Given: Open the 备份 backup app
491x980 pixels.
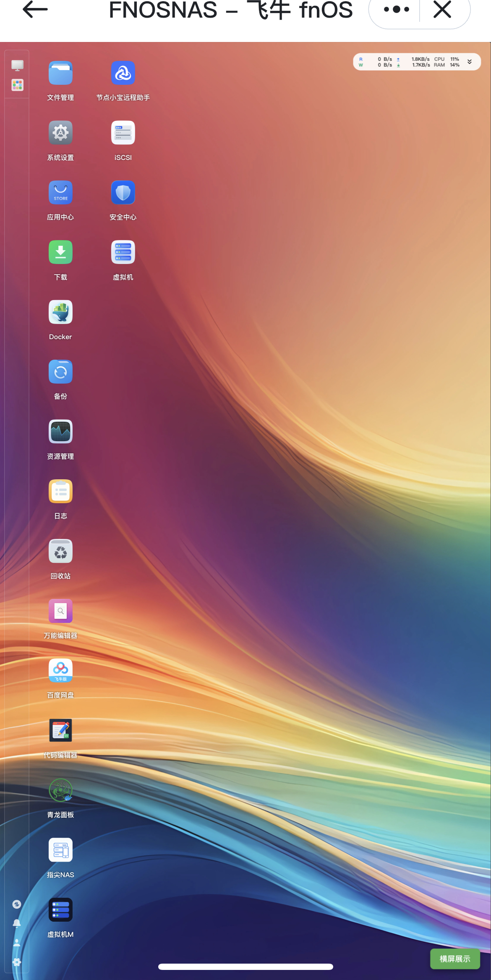Looking at the screenshot, I should (60, 372).
